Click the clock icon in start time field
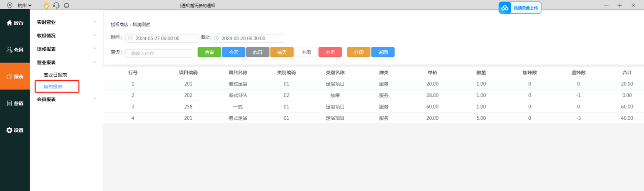 [x=130, y=38]
